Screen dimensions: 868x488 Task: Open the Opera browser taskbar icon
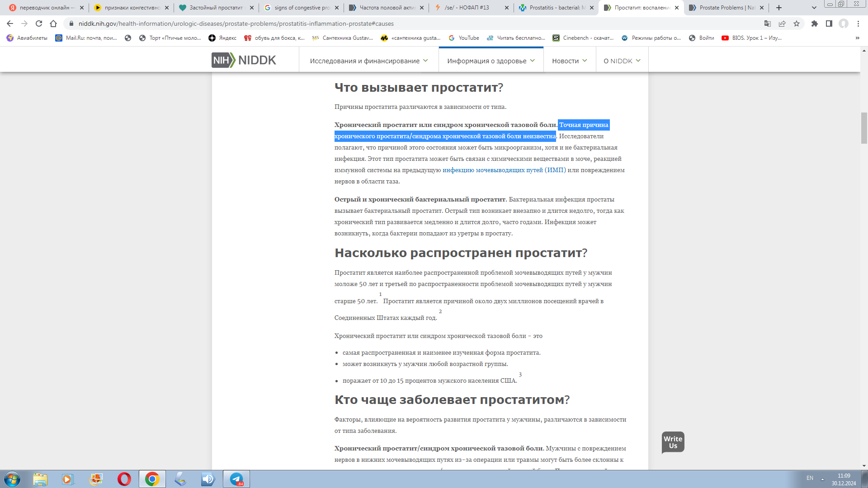124,479
